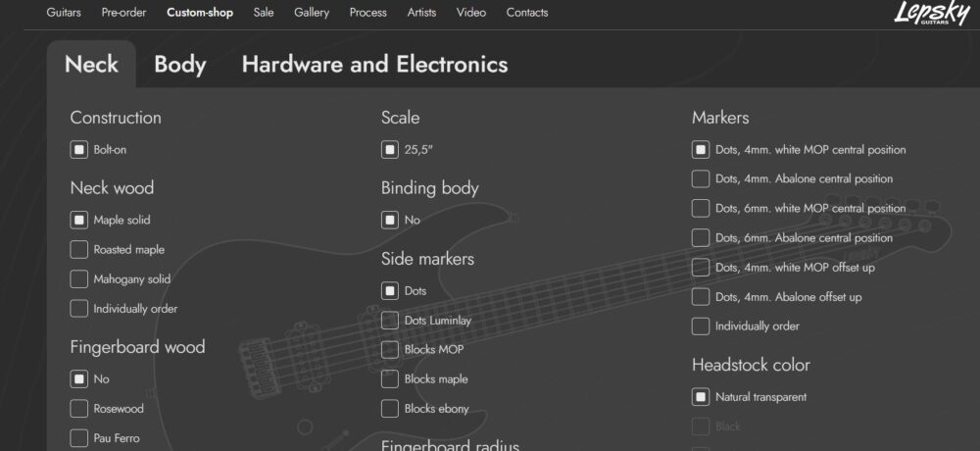Check the Roasted maple neck wood option

pyautogui.click(x=79, y=250)
